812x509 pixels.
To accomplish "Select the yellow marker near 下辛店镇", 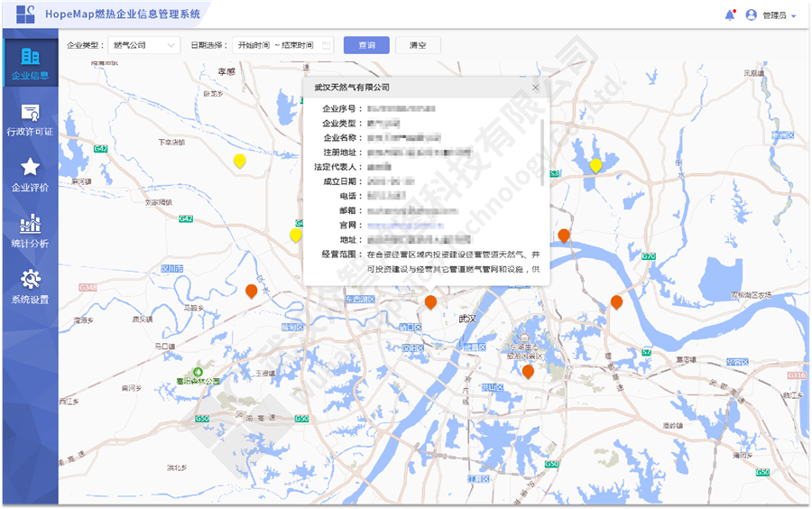I will click(239, 161).
